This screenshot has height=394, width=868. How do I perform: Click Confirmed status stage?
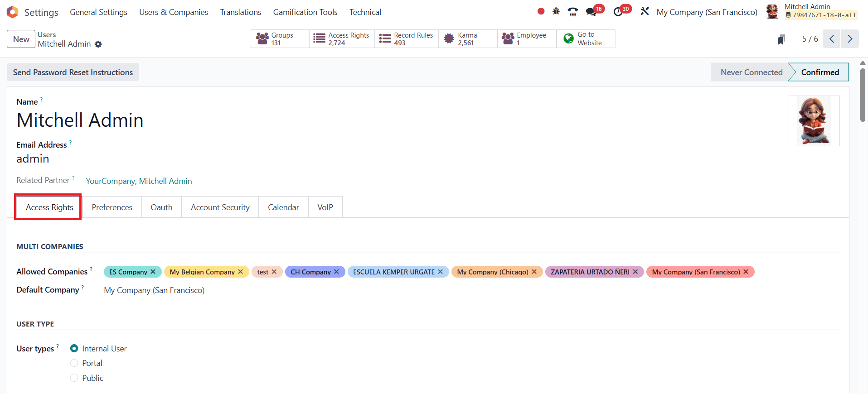coord(820,72)
